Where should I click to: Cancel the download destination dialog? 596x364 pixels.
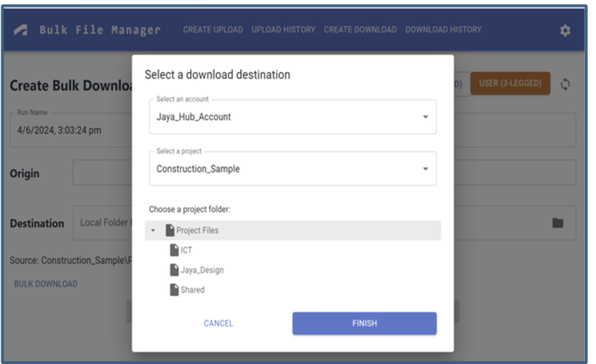tap(218, 323)
